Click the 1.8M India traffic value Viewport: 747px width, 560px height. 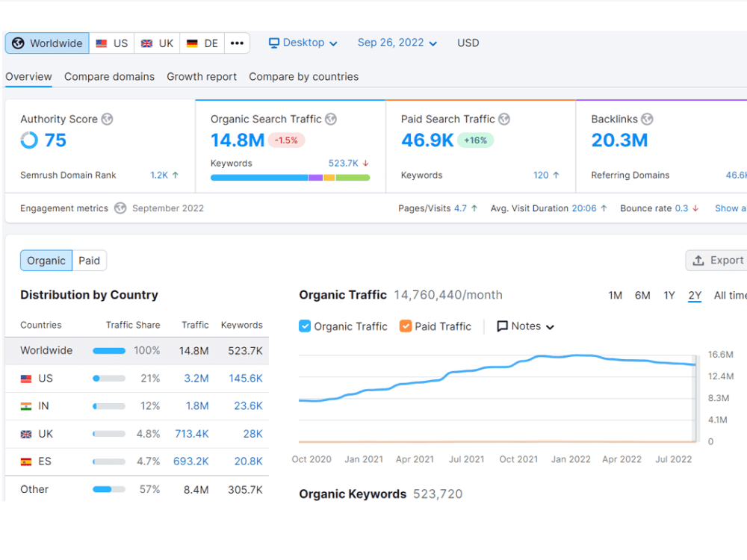coord(196,406)
